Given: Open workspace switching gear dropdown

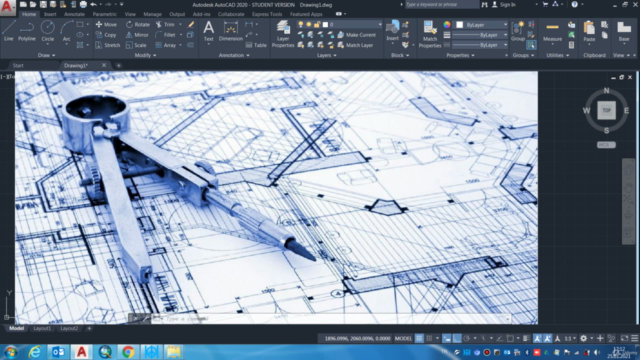Looking at the screenshot, I should (586, 338).
